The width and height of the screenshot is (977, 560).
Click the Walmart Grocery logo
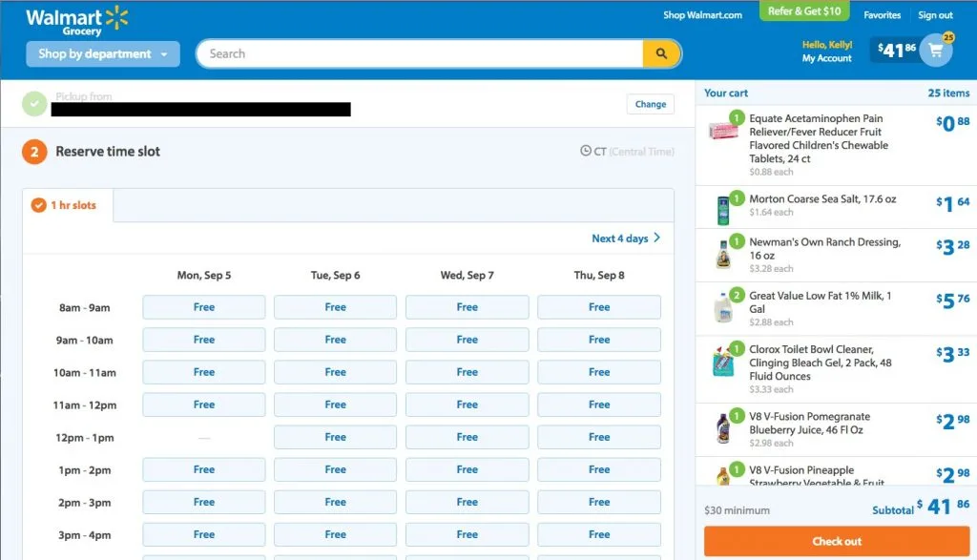pos(76,21)
